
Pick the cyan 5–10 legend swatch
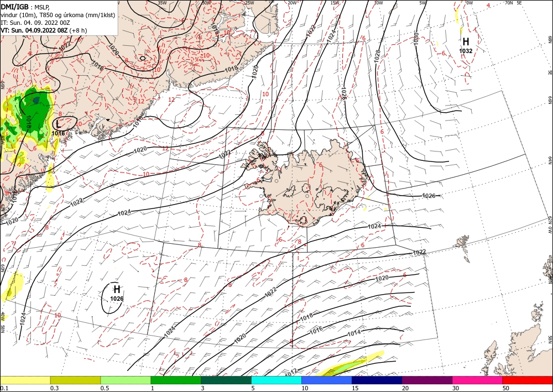pyautogui.click(x=276, y=380)
